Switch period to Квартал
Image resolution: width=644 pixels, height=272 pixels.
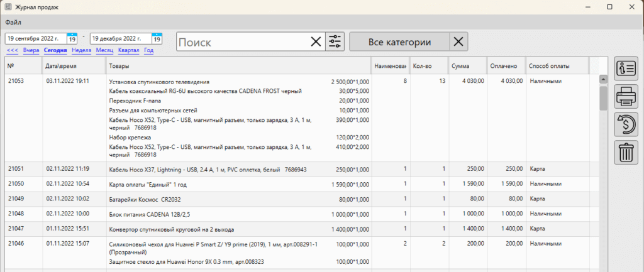coord(128,50)
